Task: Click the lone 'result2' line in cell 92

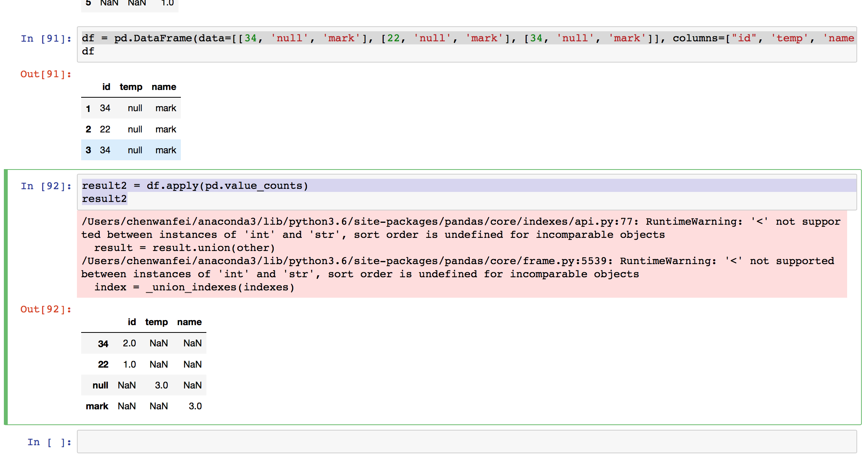Action: 104,199
